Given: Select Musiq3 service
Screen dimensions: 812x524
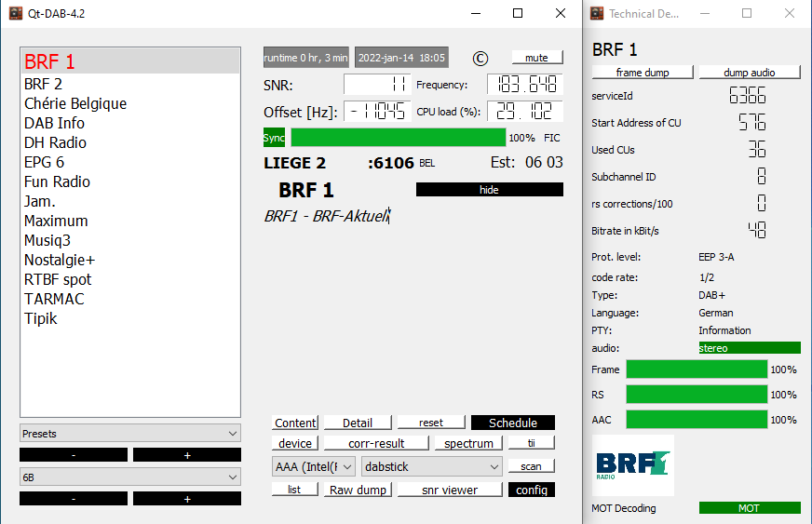Looking at the screenshot, I should coord(130,240).
